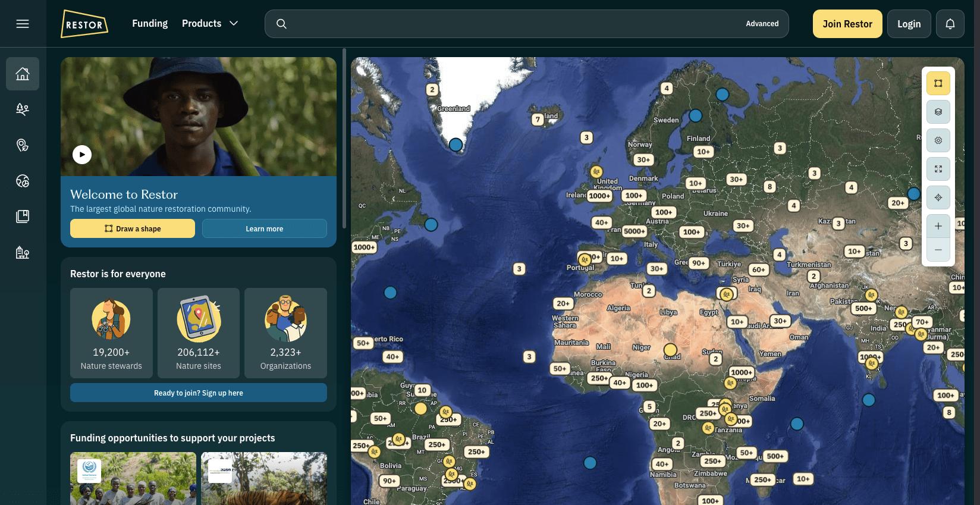The width and height of the screenshot is (980, 505).
Task: Click the blue marker near Somalia coast
Action: (797, 424)
